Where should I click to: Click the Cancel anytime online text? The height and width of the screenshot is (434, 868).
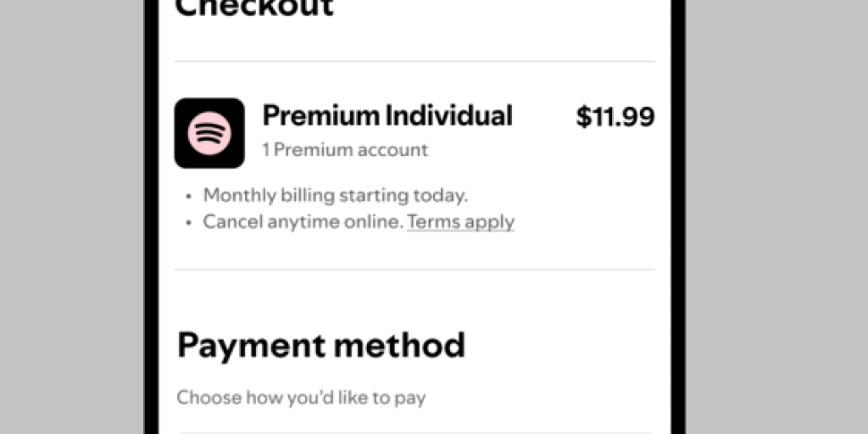(303, 222)
